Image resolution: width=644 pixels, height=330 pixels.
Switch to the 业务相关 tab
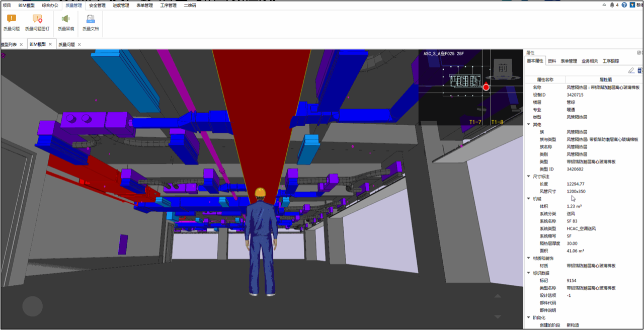click(x=590, y=61)
